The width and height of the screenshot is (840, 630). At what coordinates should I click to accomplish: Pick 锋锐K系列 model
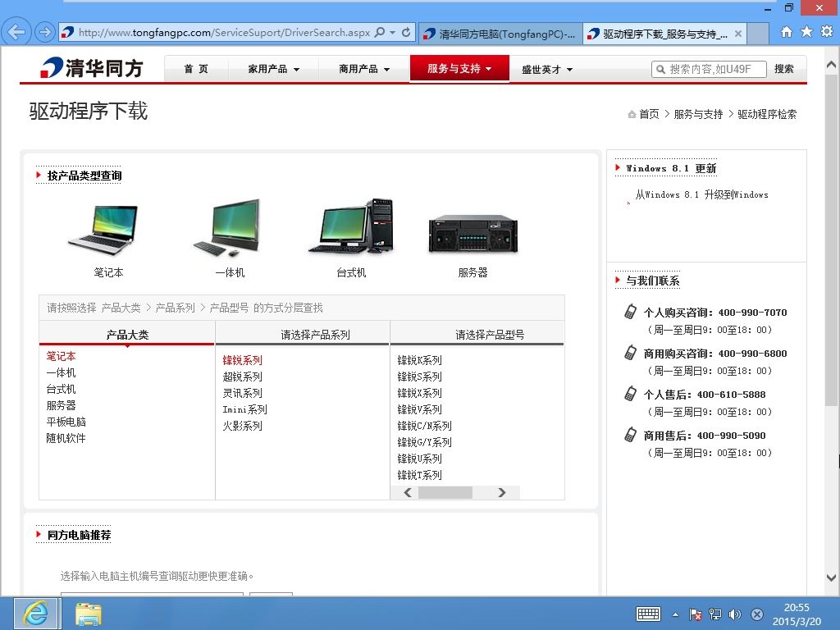coord(419,360)
